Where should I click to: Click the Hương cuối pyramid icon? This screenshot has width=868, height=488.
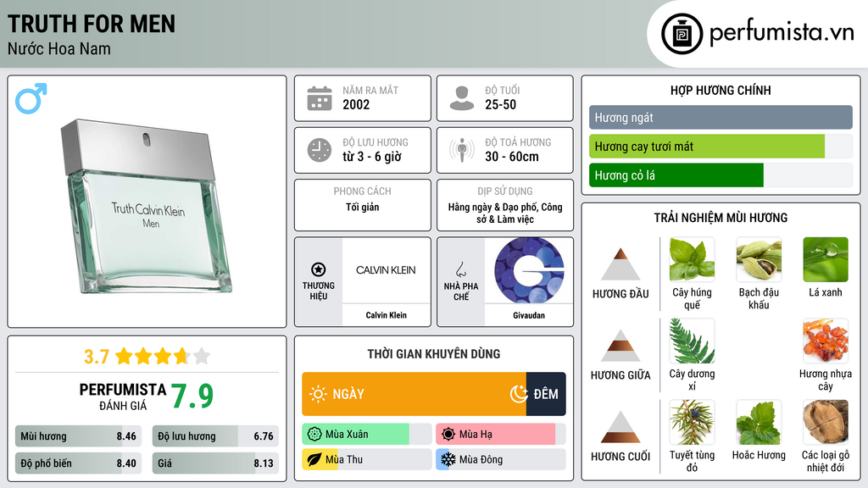(x=620, y=427)
